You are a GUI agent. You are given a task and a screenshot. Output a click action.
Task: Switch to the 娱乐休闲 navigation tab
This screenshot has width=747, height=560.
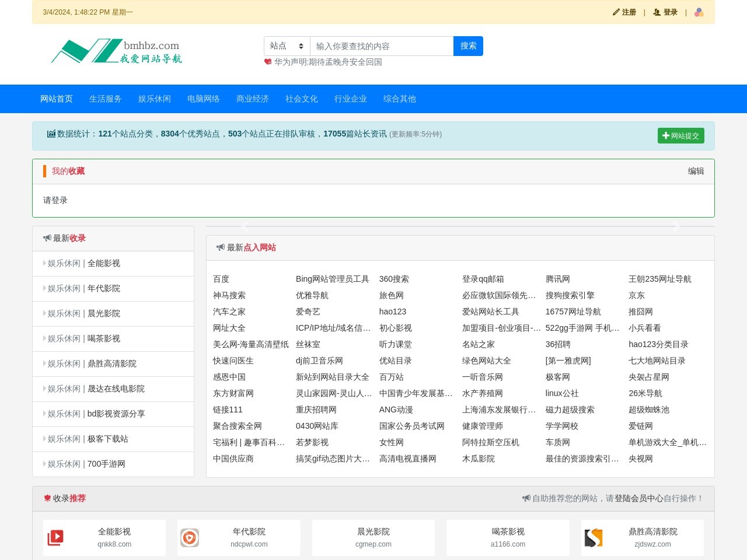[x=154, y=99]
